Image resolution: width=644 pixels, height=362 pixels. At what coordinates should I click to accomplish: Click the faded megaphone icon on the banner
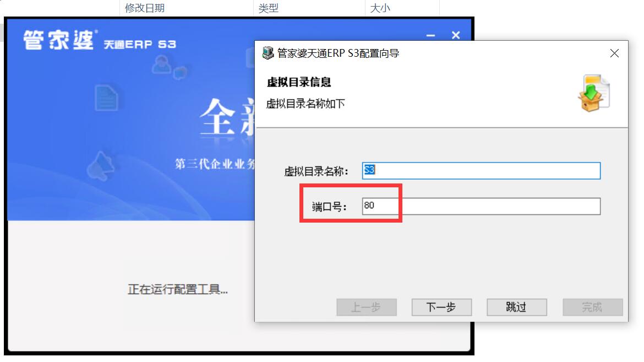[x=101, y=166]
